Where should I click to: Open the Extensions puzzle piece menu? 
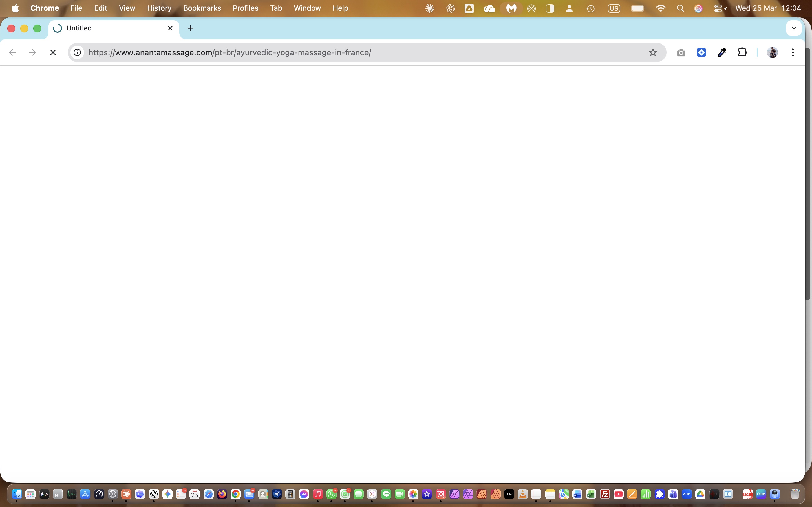tap(742, 52)
